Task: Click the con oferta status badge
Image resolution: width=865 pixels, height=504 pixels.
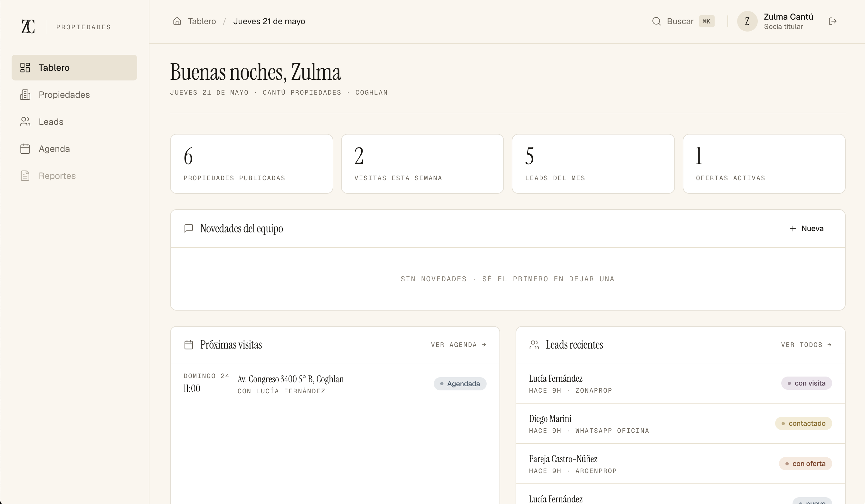Action: [x=806, y=463]
